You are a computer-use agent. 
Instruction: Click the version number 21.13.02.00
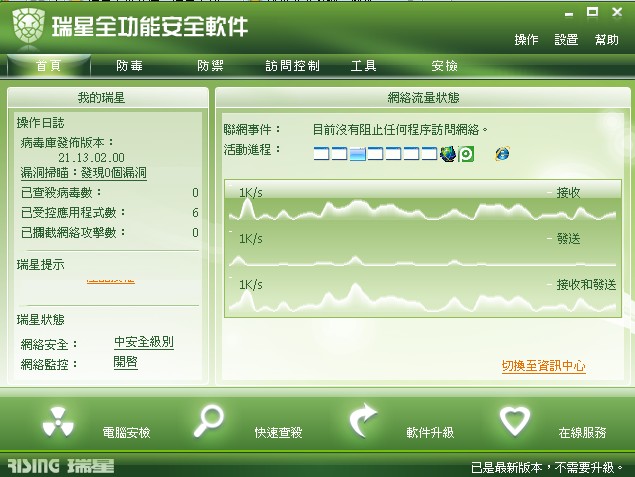91,158
